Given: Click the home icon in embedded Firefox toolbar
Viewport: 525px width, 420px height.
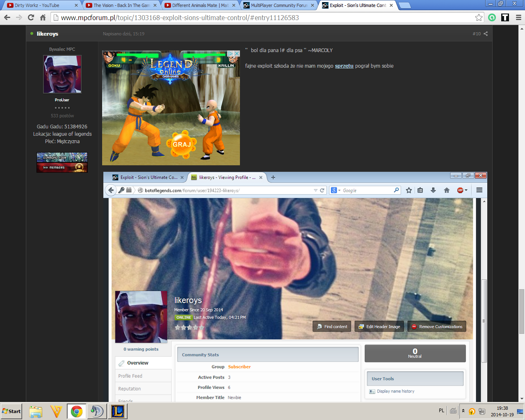Looking at the screenshot, I should pyautogui.click(x=447, y=190).
